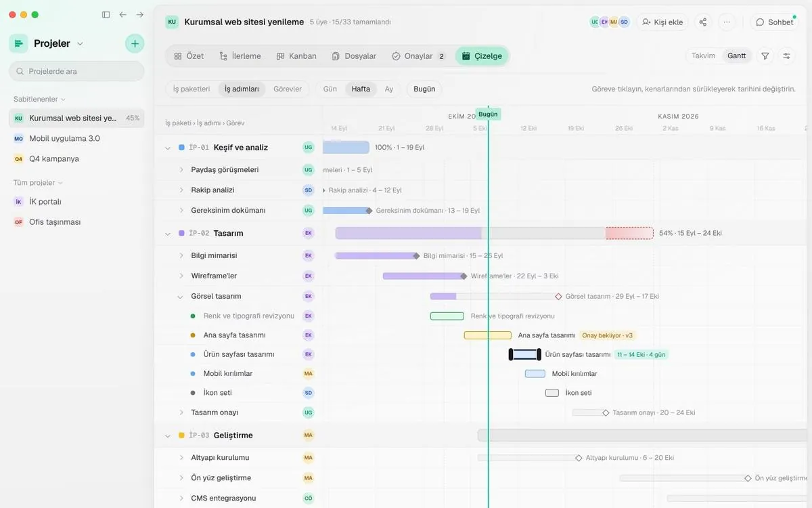Go to the Onaylar tab
The image size is (812, 508).
pos(419,56)
